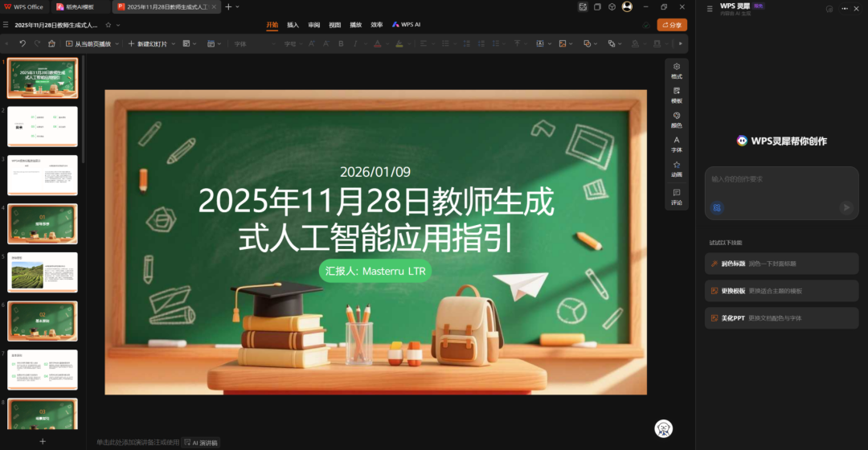
Task: Click the arrange objects icon
Action: (x=612, y=43)
